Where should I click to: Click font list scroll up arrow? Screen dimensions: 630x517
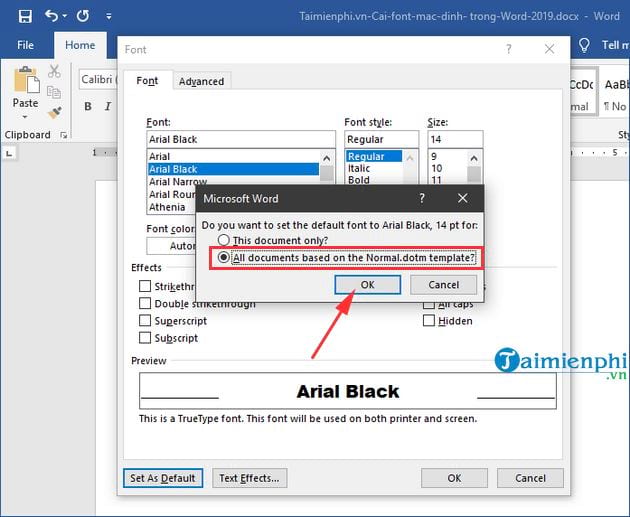tap(327, 158)
